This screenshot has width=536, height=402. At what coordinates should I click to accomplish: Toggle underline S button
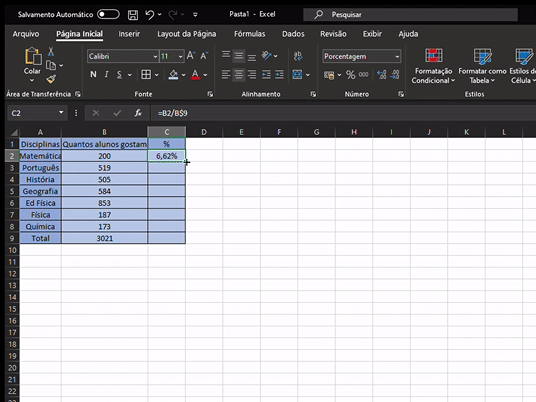119,75
